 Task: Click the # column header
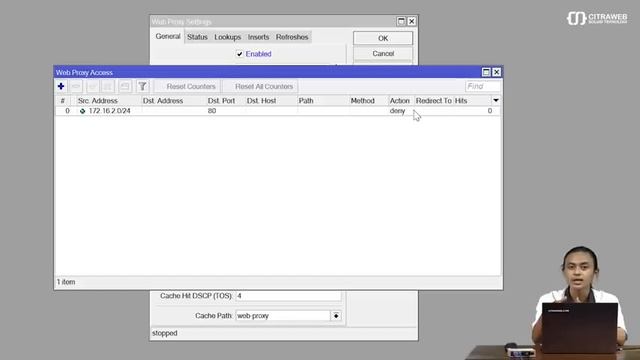[x=63, y=100]
